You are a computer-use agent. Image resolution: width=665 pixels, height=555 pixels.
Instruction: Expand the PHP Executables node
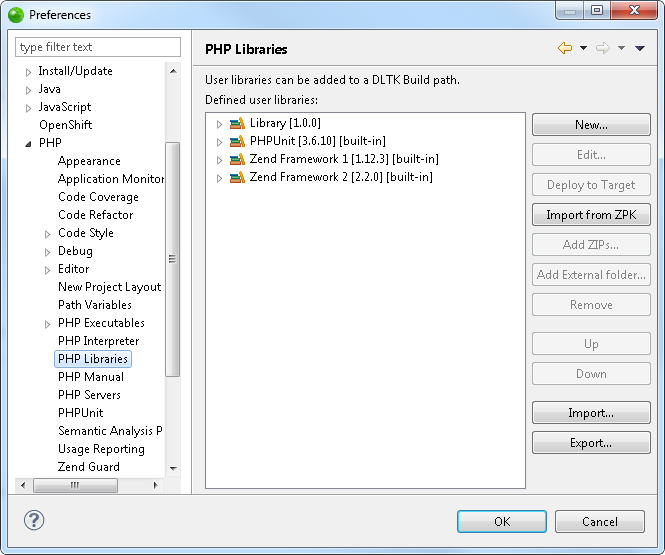point(48,324)
